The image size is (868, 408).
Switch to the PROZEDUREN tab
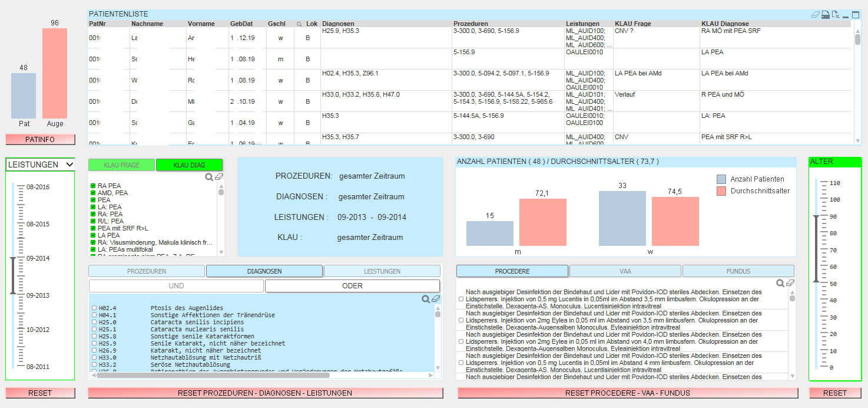point(147,271)
